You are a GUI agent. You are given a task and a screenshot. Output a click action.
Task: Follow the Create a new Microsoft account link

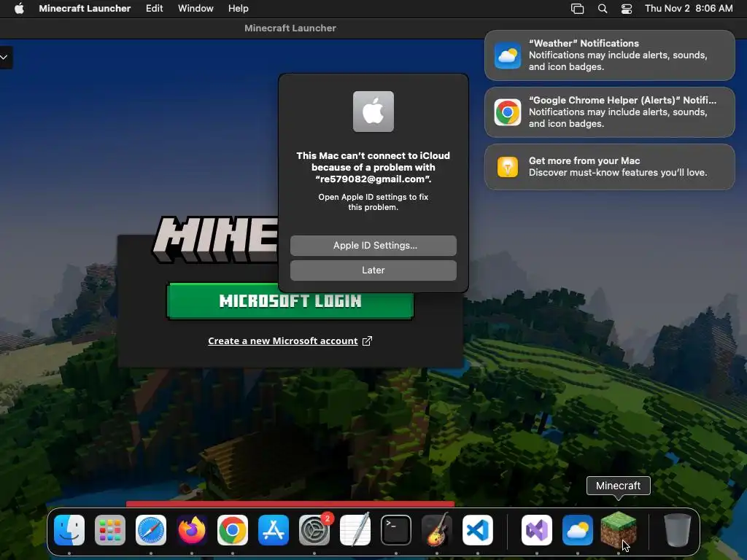coord(283,341)
